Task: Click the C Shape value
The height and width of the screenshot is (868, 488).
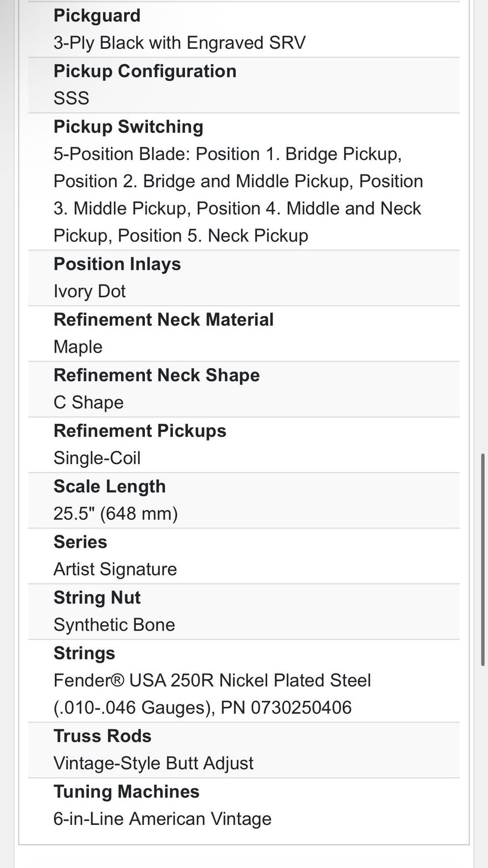Action: (x=88, y=402)
